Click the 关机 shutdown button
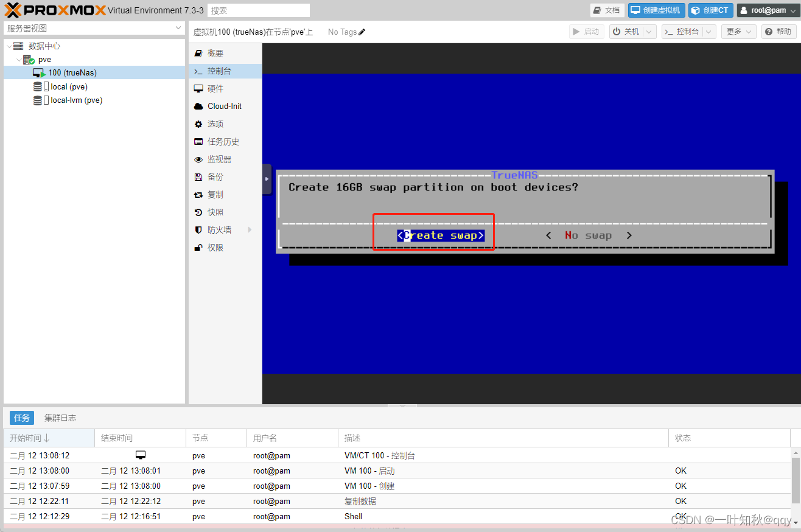801x532 pixels. 626,32
